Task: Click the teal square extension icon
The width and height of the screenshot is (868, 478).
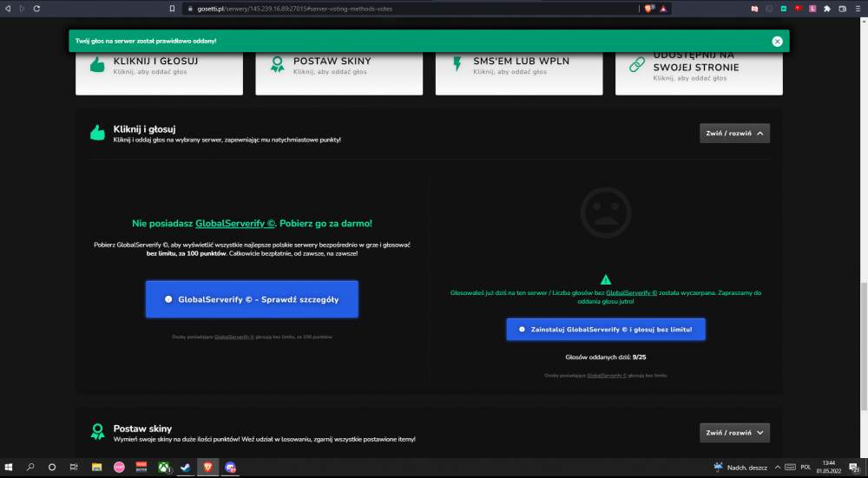Action: 783,9
